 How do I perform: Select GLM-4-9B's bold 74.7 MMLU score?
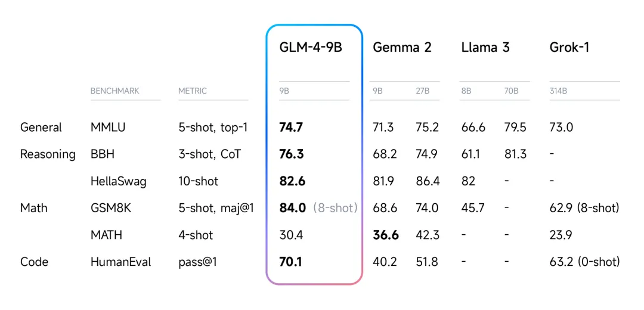click(291, 128)
